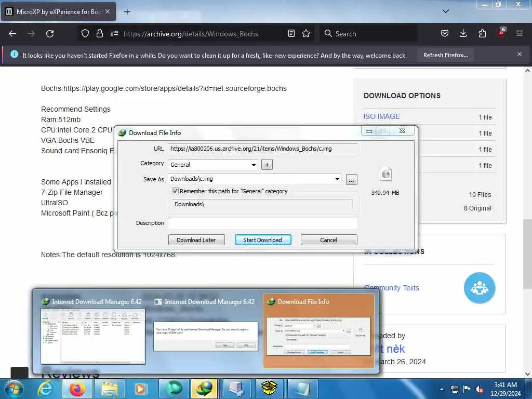Click the URL field in Download File Info
This screenshot has width=532, height=399.
(262, 149)
